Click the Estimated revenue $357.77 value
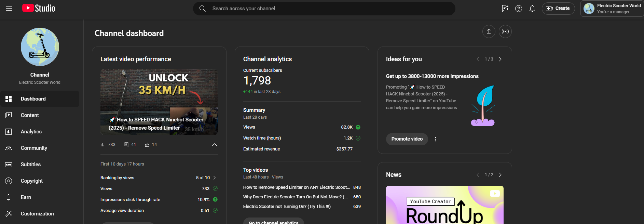 pos(344,149)
